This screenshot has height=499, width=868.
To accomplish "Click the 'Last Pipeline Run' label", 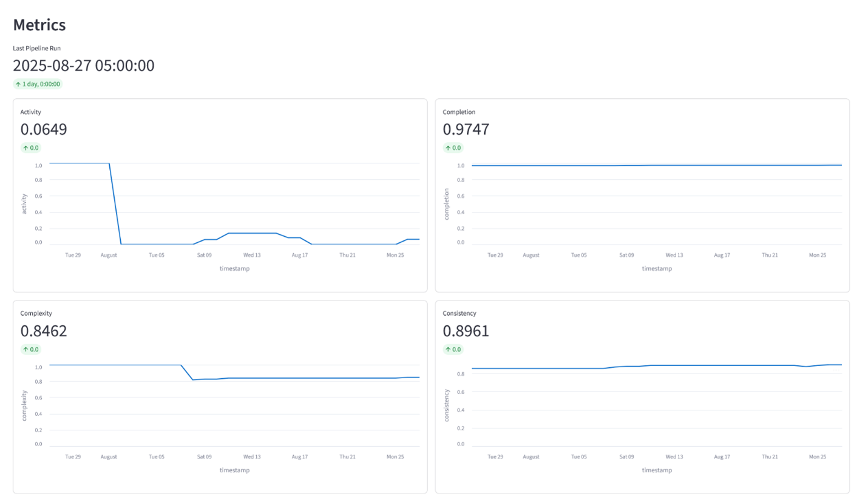I will [36, 48].
